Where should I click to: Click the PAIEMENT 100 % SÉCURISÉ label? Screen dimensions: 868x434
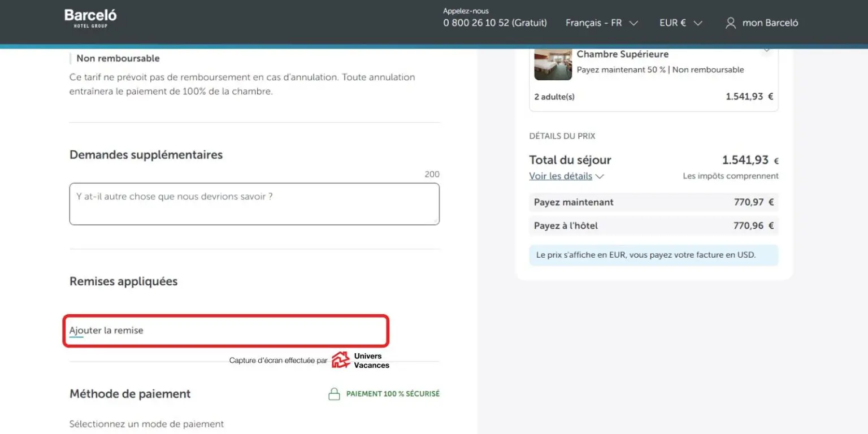tap(393, 394)
